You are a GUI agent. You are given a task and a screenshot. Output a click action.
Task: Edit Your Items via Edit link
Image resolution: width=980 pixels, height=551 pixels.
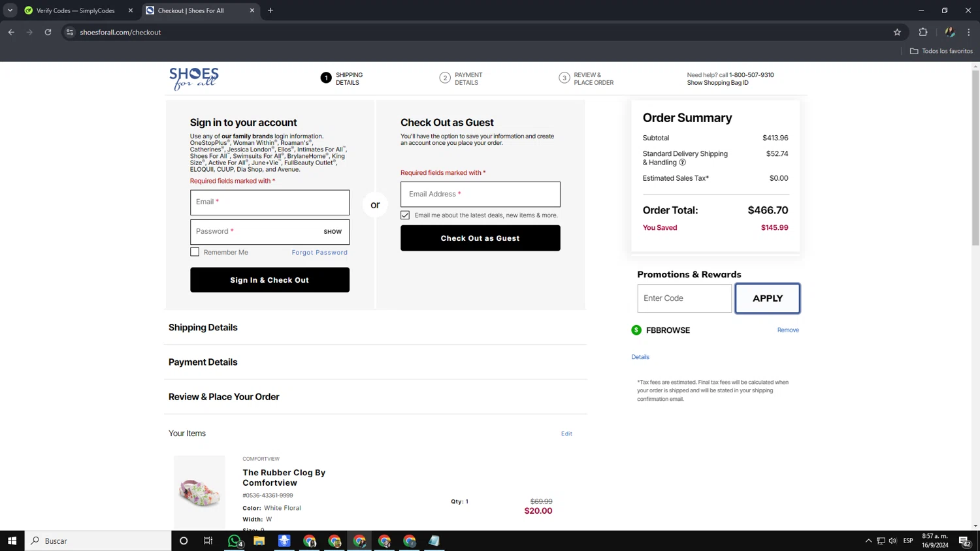point(566,433)
